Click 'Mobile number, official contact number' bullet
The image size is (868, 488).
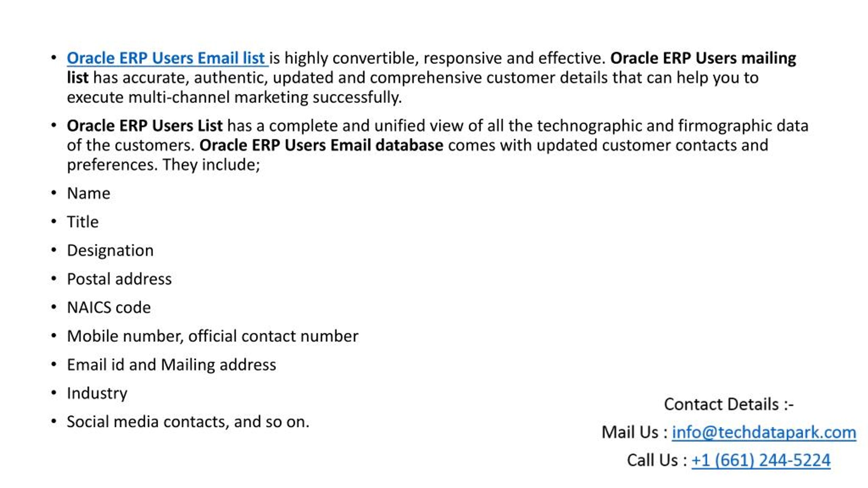tap(213, 337)
